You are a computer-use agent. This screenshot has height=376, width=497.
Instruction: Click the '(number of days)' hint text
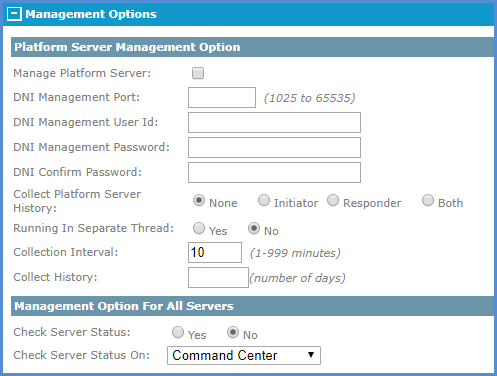pyautogui.click(x=297, y=278)
